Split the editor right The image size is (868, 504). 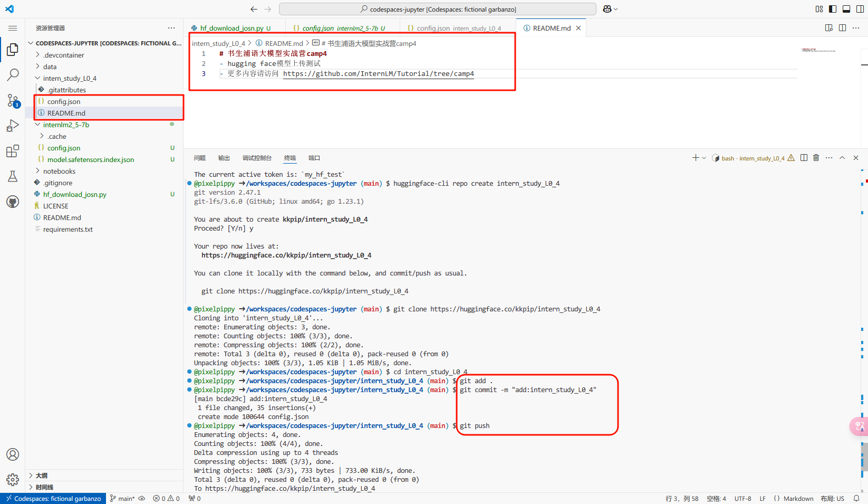[843, 28]
